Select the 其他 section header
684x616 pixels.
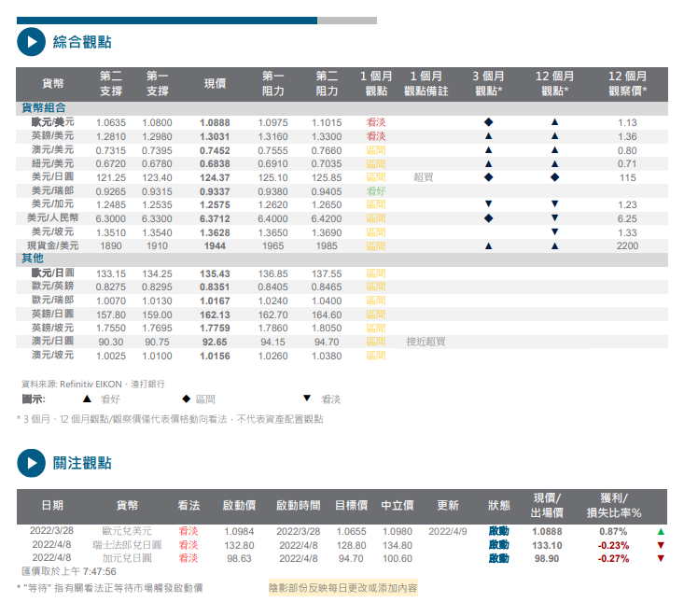click(33, 259)
